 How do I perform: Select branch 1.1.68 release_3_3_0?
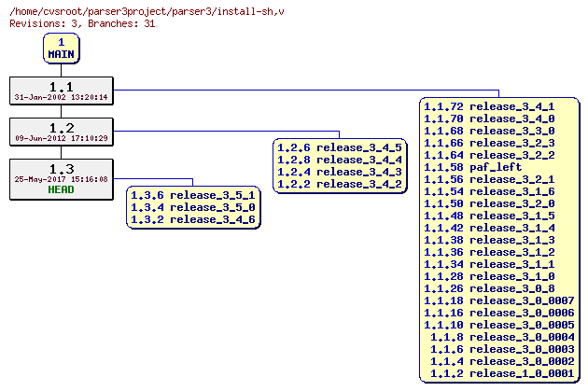(x=489, y=131)
